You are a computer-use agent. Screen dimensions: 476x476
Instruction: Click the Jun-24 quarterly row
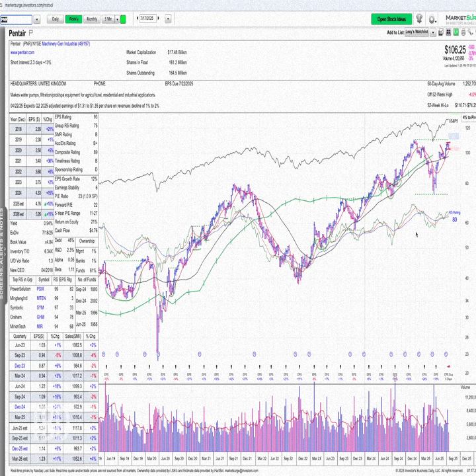click(x=54, y=387)
